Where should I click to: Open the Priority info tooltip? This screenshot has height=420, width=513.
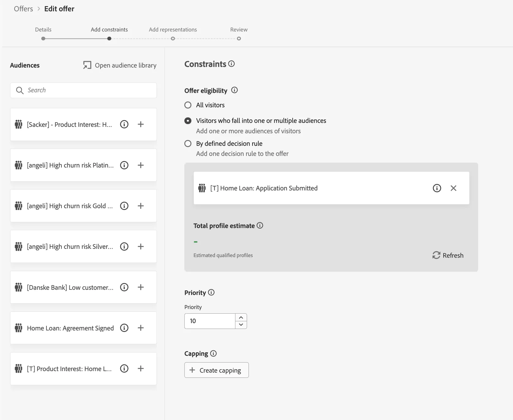pyautogui.click(x=211, y=292)
